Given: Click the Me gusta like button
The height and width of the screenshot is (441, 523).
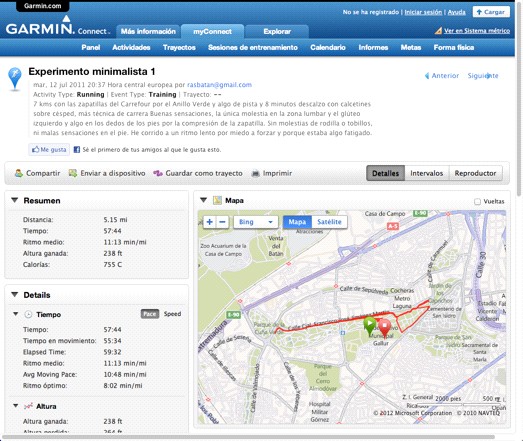Looking at the screenshot, I should (x=49, y=149).
